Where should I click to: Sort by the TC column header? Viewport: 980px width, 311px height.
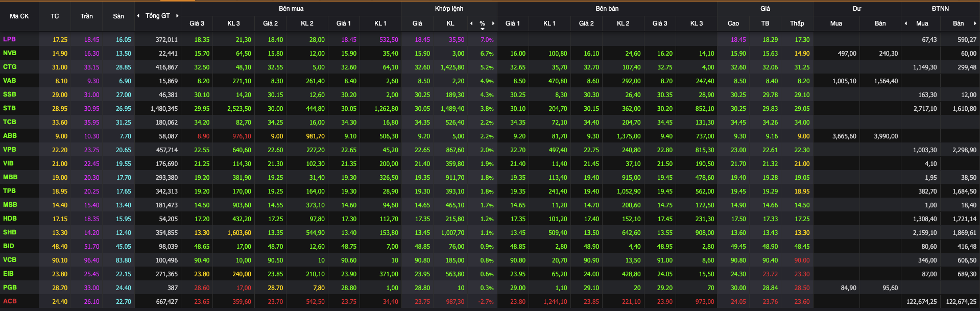coord(55,16)
